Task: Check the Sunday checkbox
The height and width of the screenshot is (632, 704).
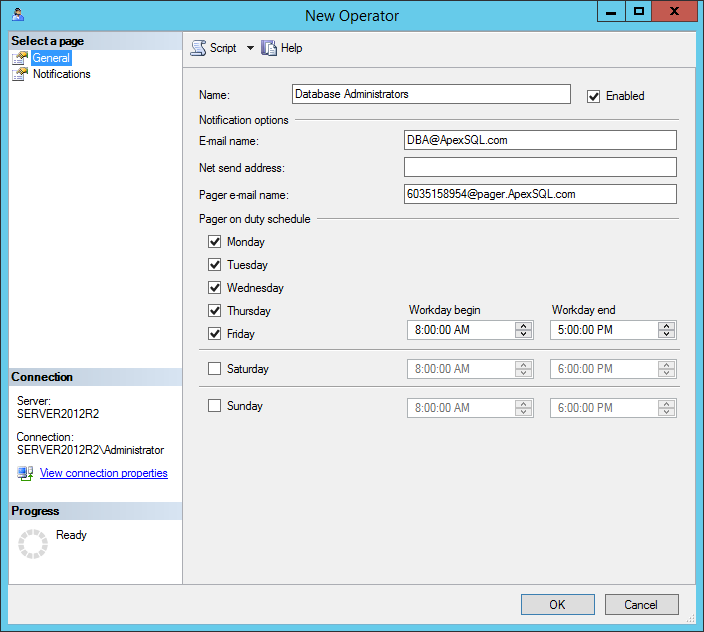Action: pos(215,406)
